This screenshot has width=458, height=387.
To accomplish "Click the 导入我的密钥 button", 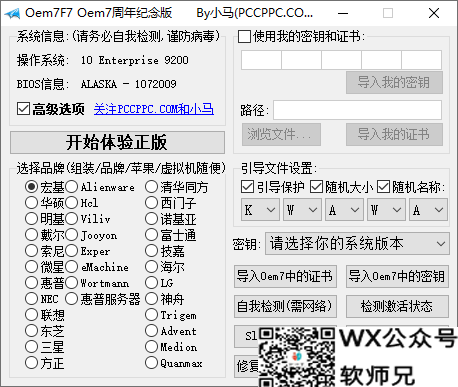I will 394,82.
